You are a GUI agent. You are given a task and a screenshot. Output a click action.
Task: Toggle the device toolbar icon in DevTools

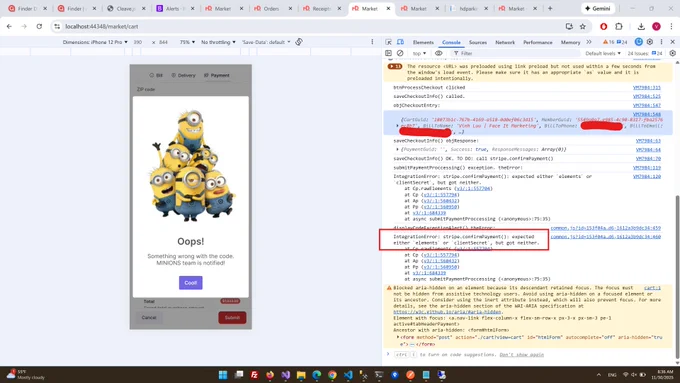400,42
